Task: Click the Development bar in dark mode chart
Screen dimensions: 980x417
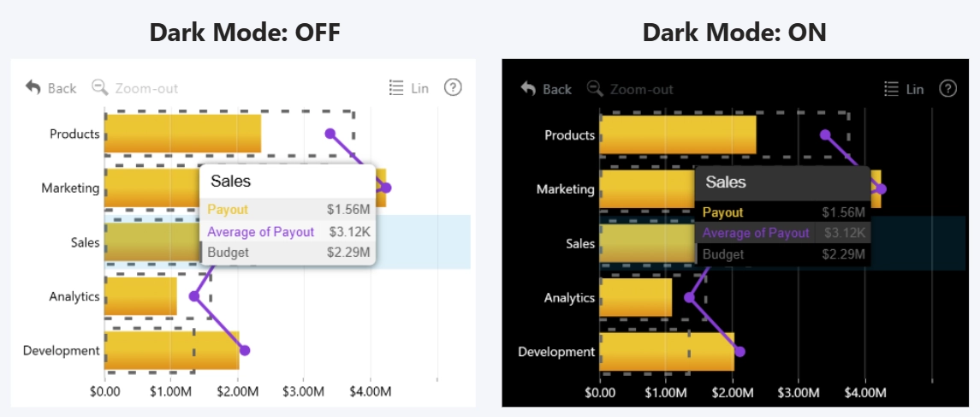Action: (668, 351)
